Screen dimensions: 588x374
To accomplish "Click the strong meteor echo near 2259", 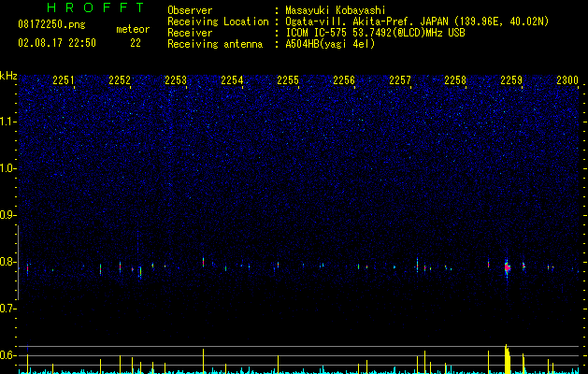I will click(x=507, y=267).
